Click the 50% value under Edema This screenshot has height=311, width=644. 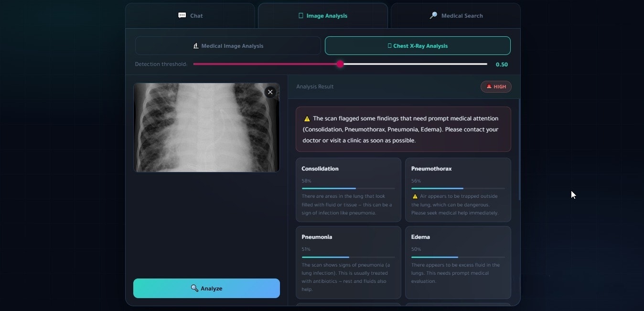416,249
